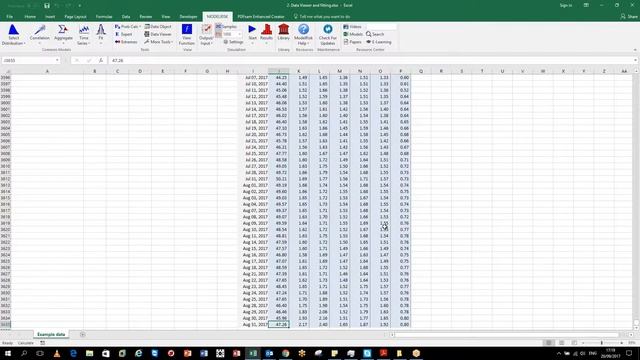Click the Export tool

(x=124, y=34)
